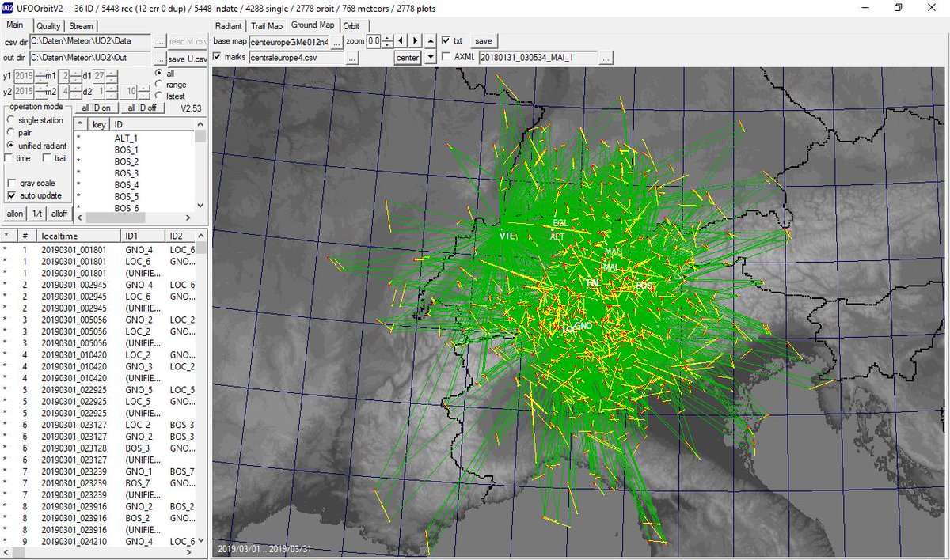This screenshot has height=560, width=950.
Task: Pan map down with the down arrow
Action: click(x=430, y=57)
